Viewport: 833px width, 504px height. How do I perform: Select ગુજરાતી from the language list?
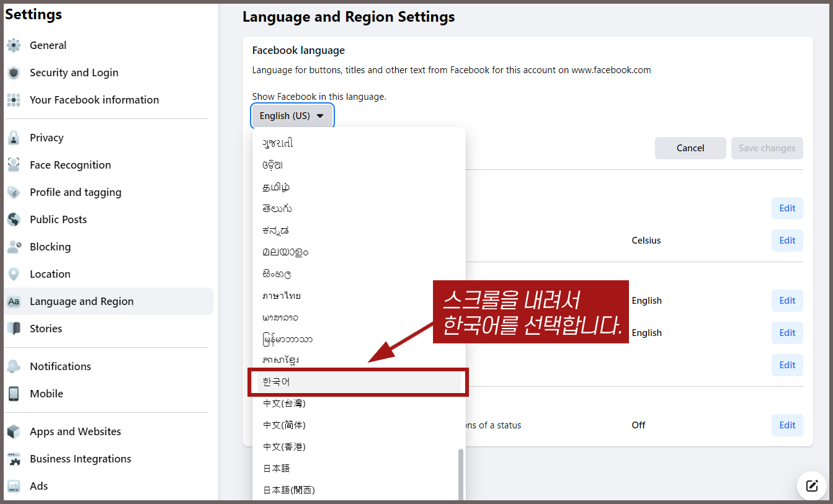tap(357, 143)
